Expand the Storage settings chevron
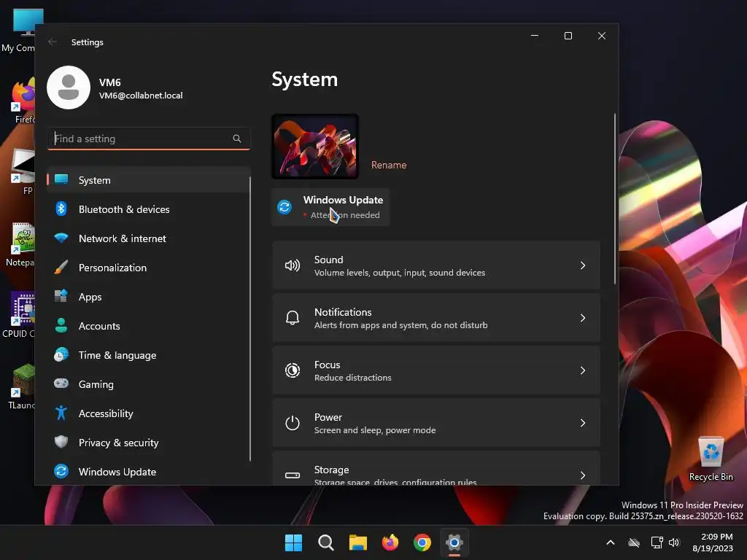The width and height of the screenshot is (747, 560). 583,475
